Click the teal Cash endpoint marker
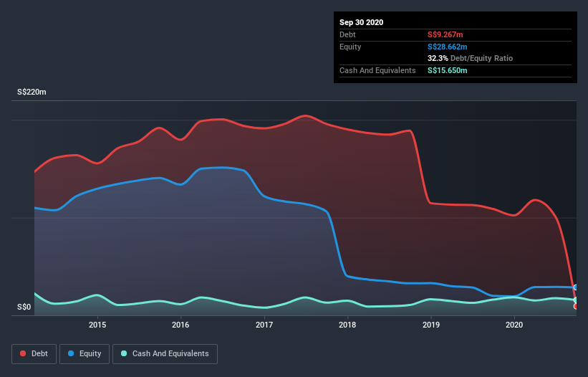Image resolution: width=588 pixels, height=377 pixels. tap(576, 300)
